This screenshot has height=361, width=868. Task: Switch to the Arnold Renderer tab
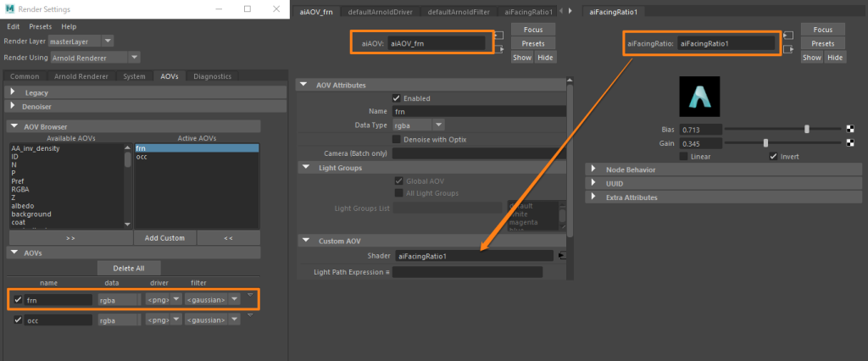point(81,76)
